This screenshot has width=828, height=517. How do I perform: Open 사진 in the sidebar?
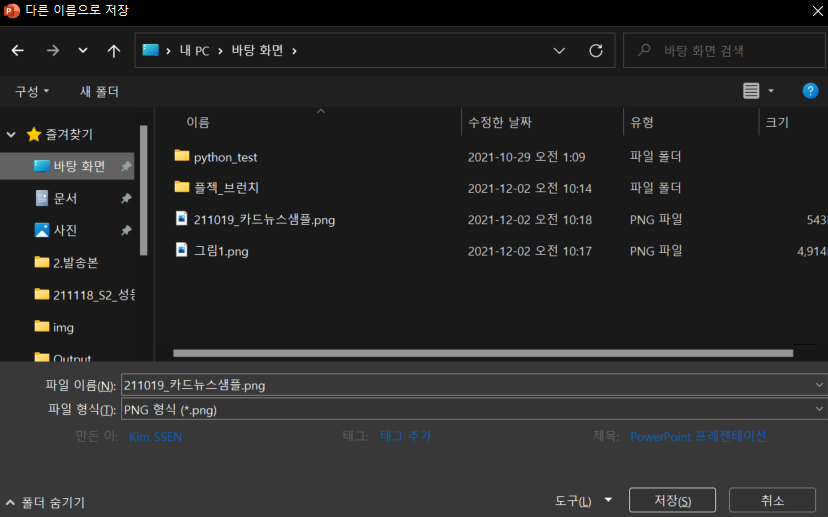[x=65, y=230]
